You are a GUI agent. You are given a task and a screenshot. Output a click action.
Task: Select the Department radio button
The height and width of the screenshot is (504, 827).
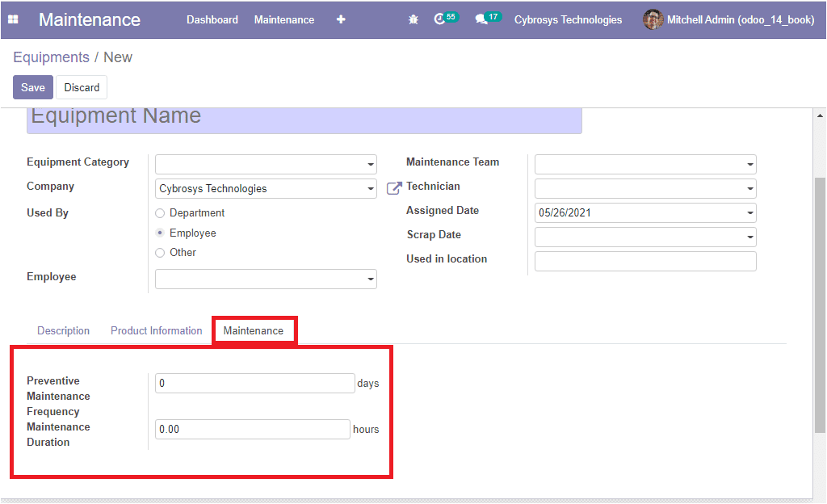pyautogui.click(x=160, y=213)
